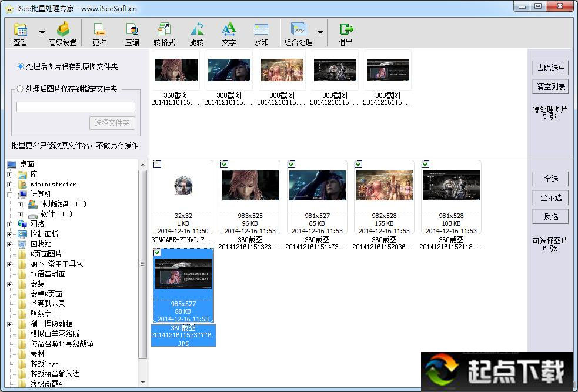Click the folder tree vertical scrollbar
Screen dimensions: 578x392
143,263
